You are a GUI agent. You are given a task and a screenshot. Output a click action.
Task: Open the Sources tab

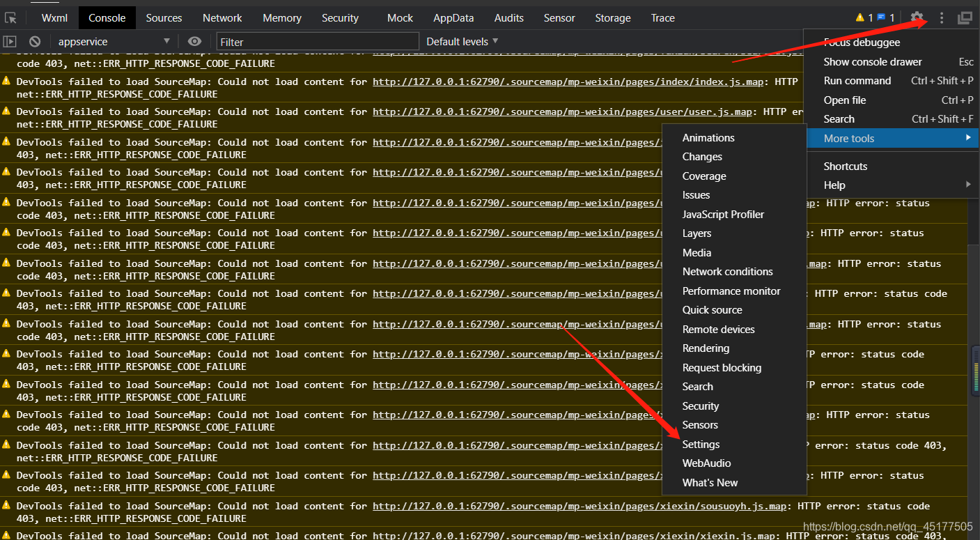click(164, 18)
